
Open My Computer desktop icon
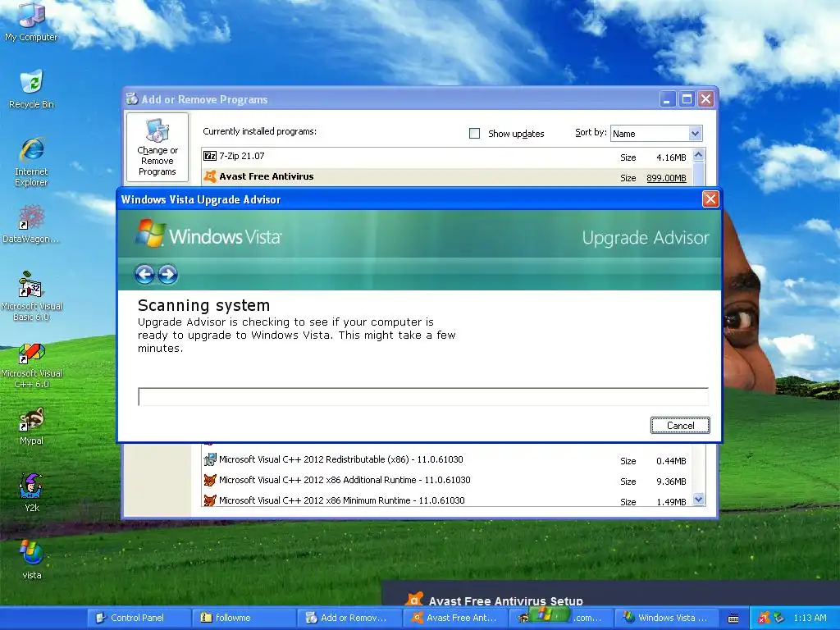tap(31, 21)
